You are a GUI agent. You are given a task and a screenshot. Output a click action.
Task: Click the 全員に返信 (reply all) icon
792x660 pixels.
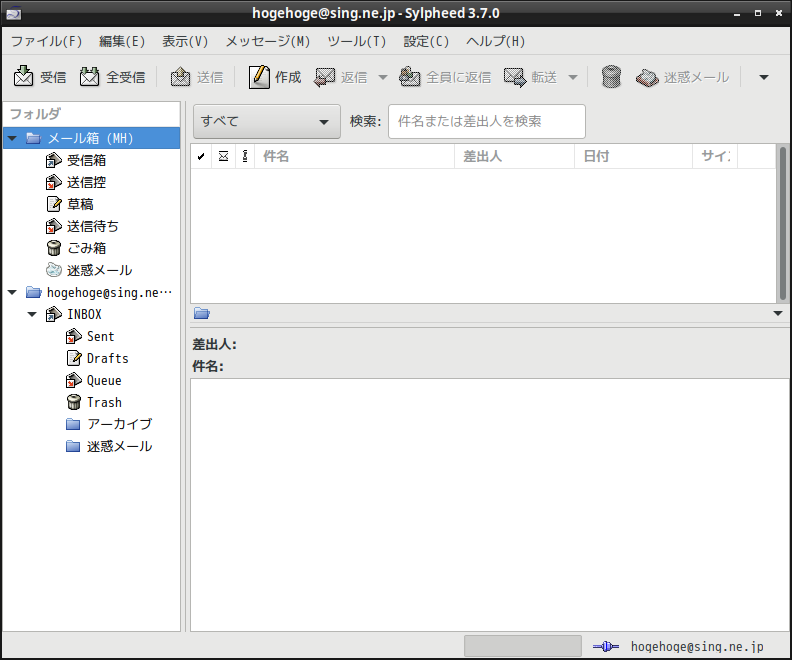[x=410, y=77]
